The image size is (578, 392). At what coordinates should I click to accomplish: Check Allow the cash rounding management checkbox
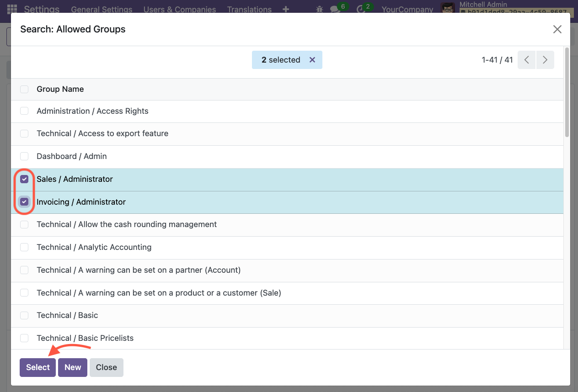[x=24, y=224]
